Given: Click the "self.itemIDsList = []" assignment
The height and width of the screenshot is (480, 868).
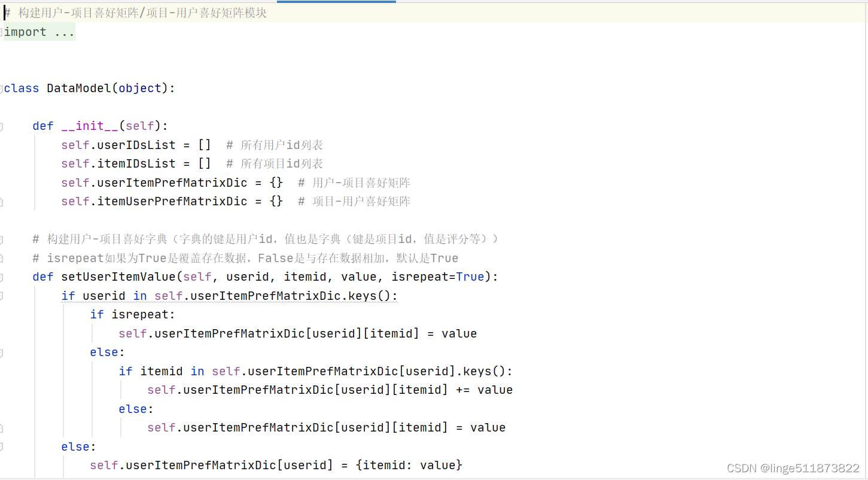Looking at the screenshot, I should (x=136, y=164).
